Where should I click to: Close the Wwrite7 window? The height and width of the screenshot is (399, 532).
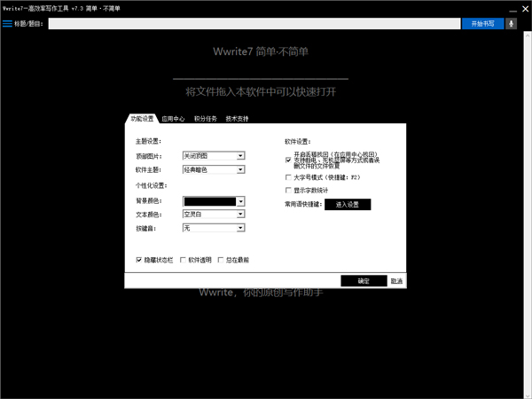525,9
